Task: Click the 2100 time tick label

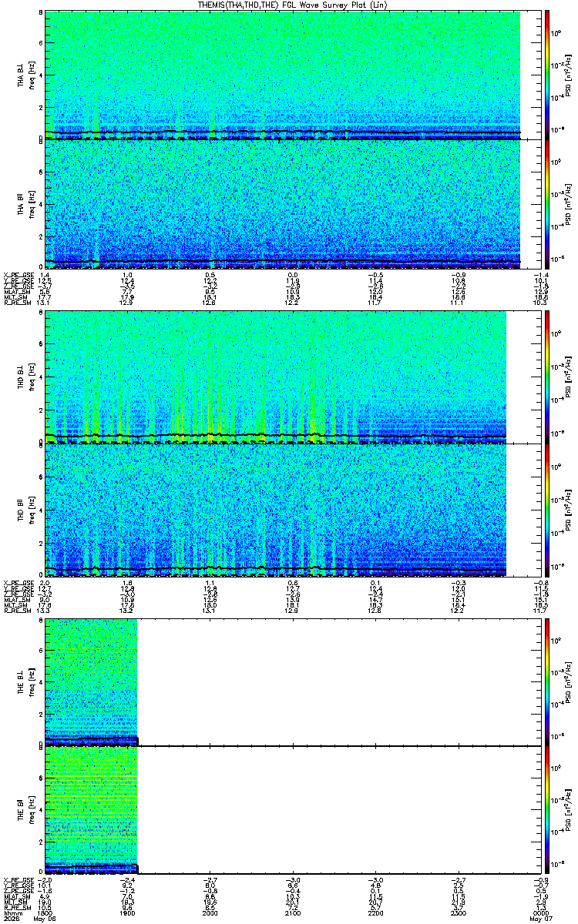Action: 292,912
